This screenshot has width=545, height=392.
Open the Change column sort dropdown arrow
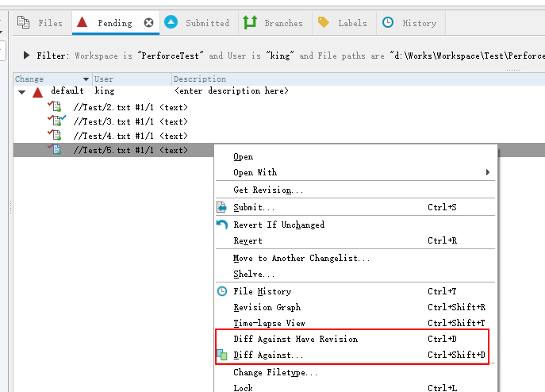86,79
